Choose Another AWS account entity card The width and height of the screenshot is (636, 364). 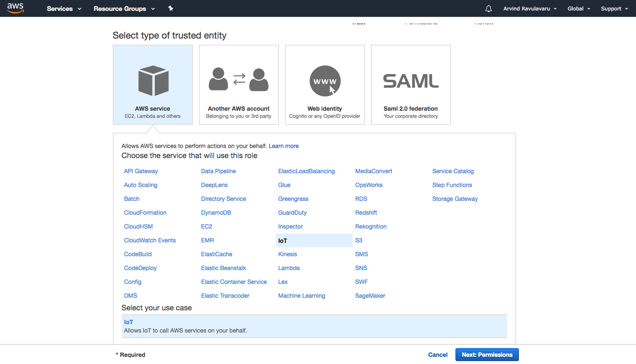pos(239,85)
